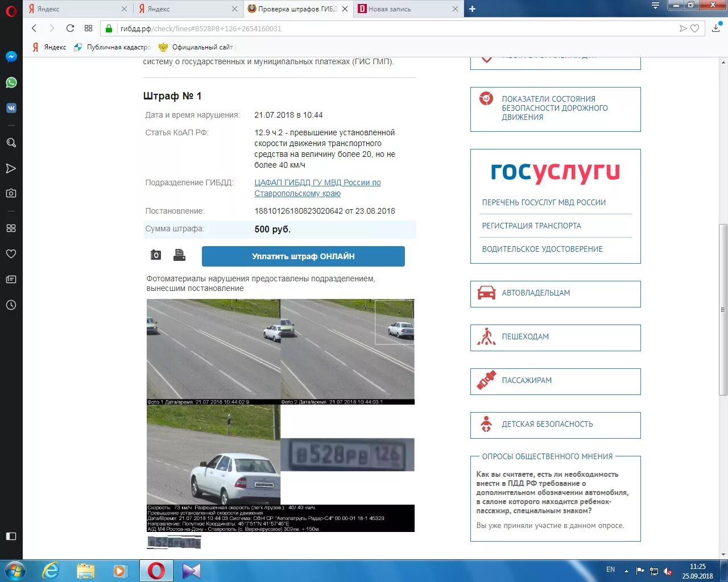Open Windows Explorer folder in taskbar
The image size is (728, 582).
coord(85,571)
